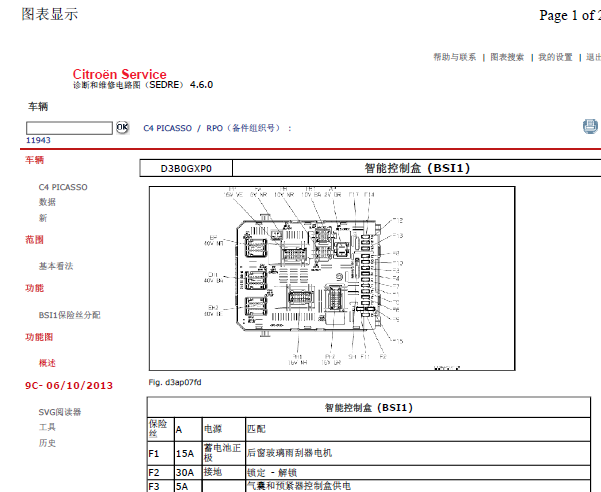The image size is (601, 492).
Task: Click the 后窗玻璃雨刮器电机 description cell
Action: [418, 454]
